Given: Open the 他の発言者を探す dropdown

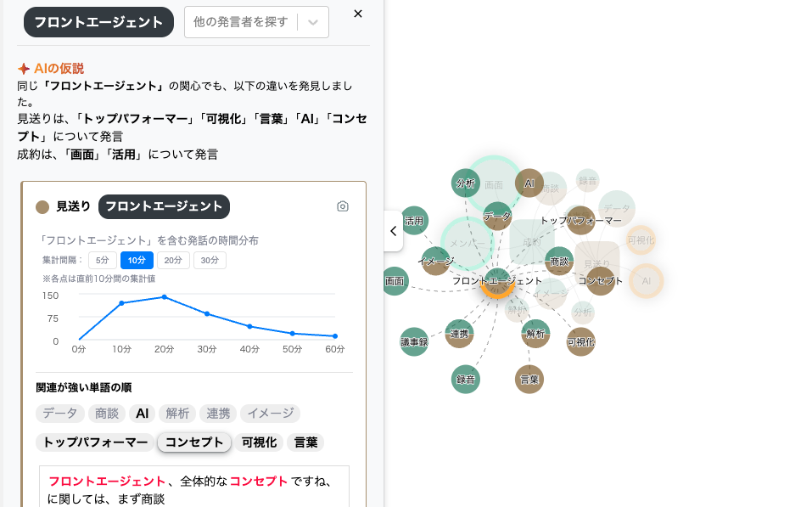Looking at the screenshot, I should point(242,22).
